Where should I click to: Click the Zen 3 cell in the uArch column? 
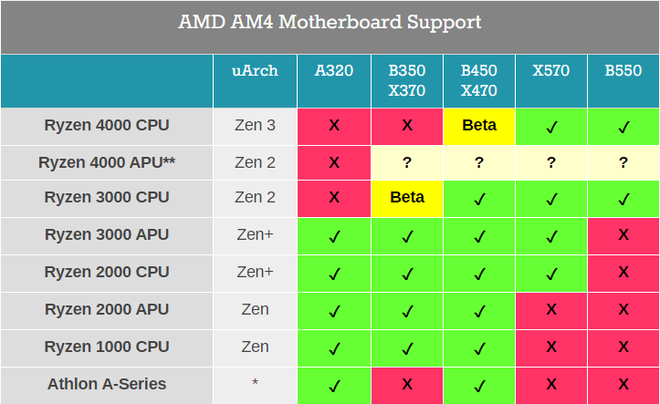(255, 126)
